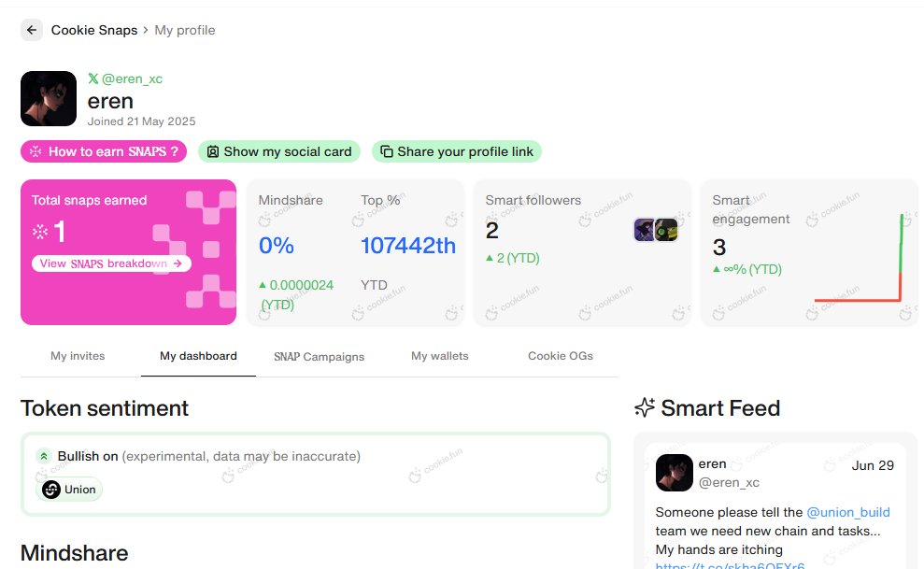Viewport: 924px width, 569px height.
Task: Click the Top % label
Action: click(380, 200)
